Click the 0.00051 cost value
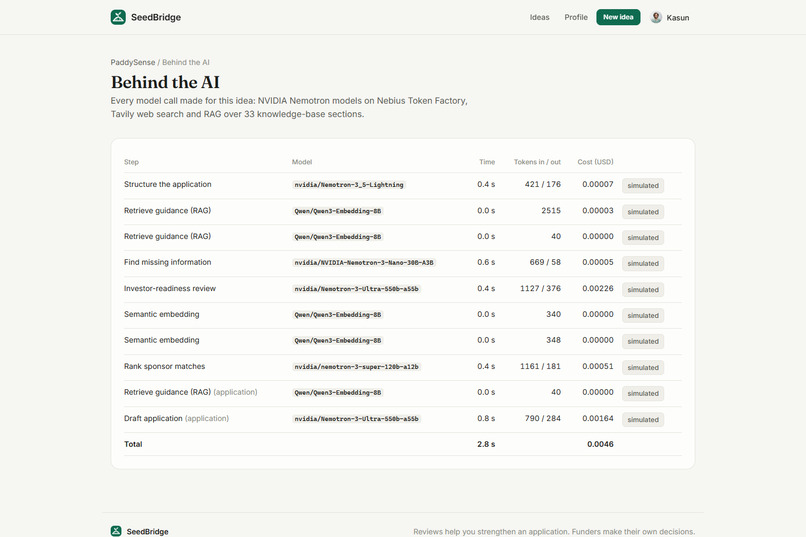This screenshot has height=537, width=806. pos(598,366)
